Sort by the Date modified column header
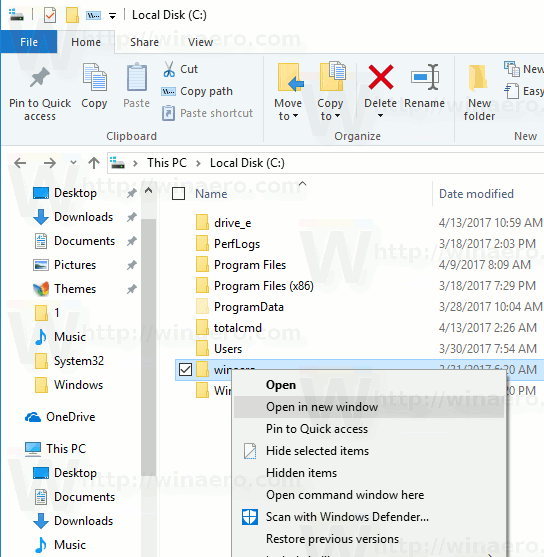The height and width of the screenshot is (557, 544). pos(476,194)
